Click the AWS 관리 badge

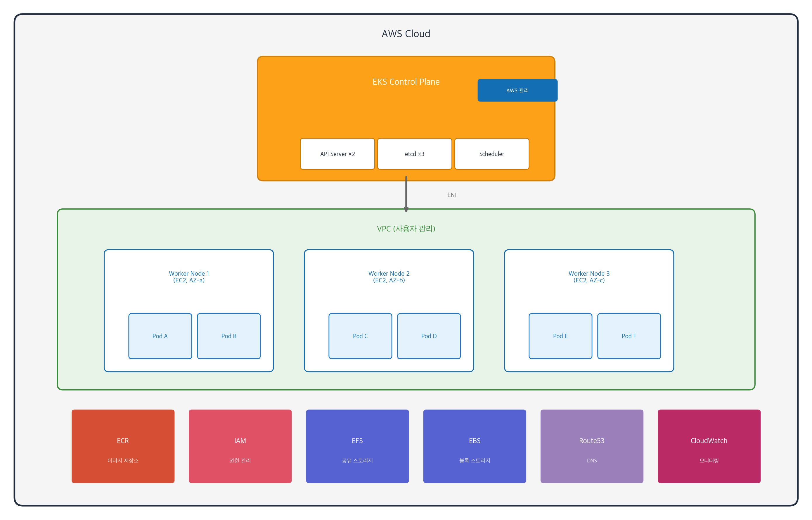click(x=517, y=90)
